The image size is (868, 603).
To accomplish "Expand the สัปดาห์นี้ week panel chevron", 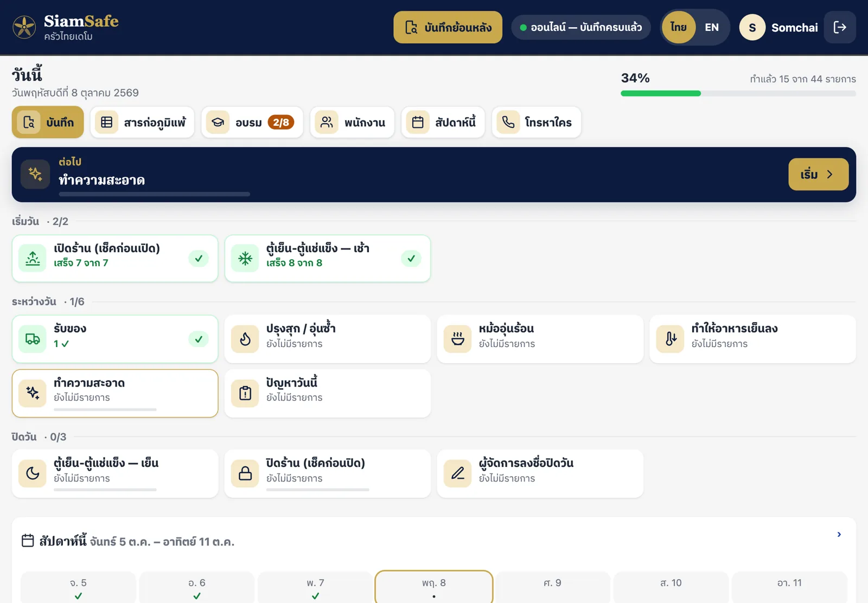I will (839, 535).
